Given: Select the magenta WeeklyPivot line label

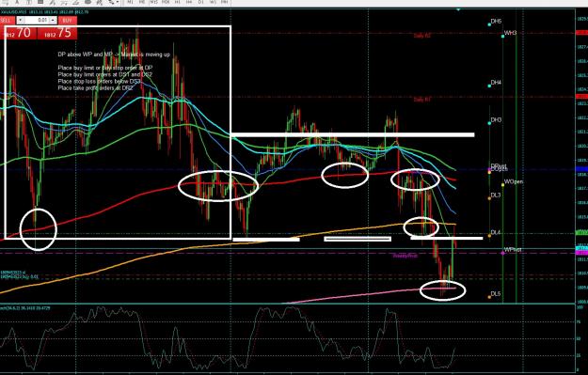Looking at the screenshot, I should coord(405,256).
